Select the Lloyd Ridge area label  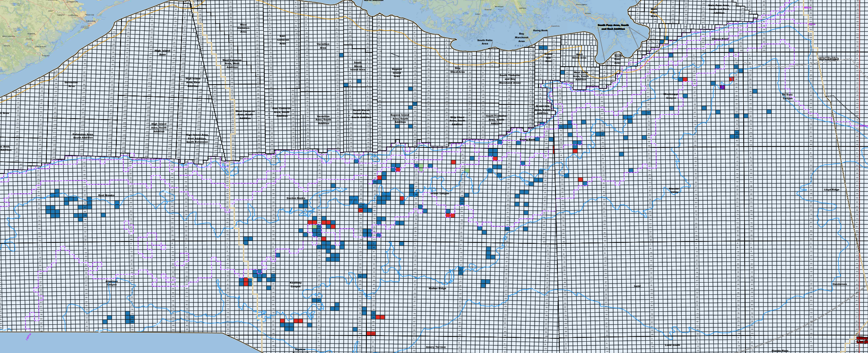[x=832, y=189]
